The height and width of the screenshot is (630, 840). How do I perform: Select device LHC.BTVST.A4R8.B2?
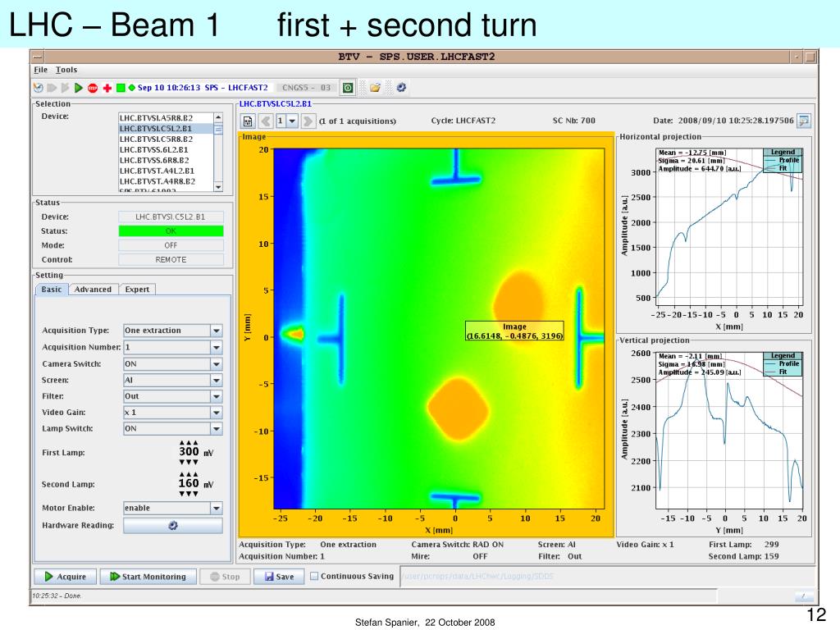coord(166,181)
